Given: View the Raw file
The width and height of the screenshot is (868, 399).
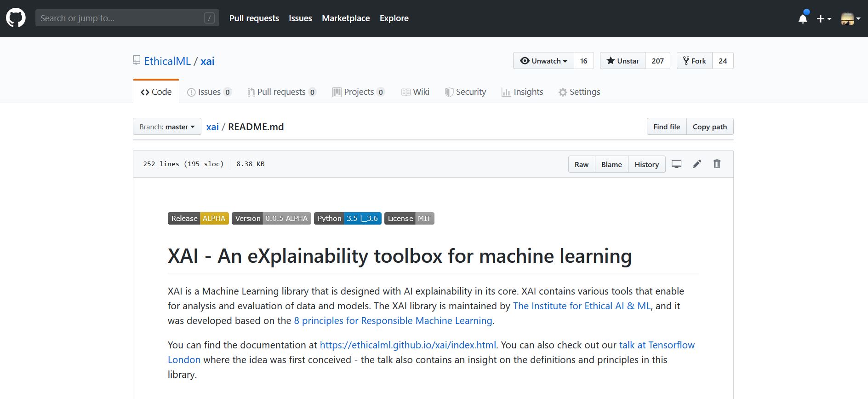Looking at the screenshot, I should pos(582,164).
